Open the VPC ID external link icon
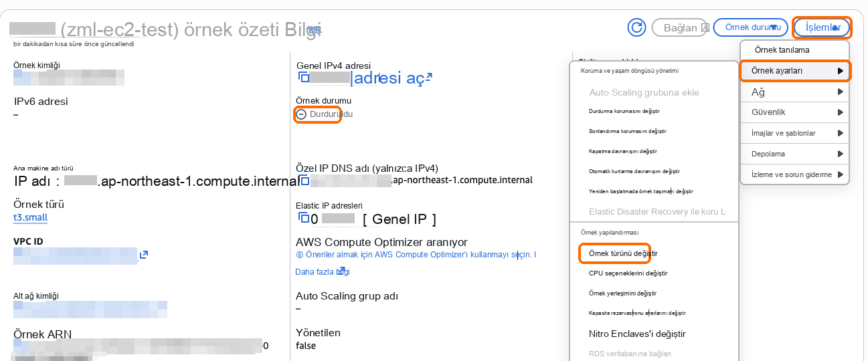Screen dimensions: 868x361 pyautogui.click(x=143, y=255)
